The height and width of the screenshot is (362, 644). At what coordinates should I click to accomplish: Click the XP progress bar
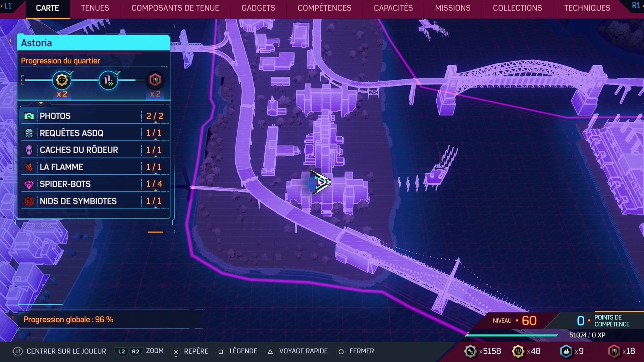click(512, 335)
